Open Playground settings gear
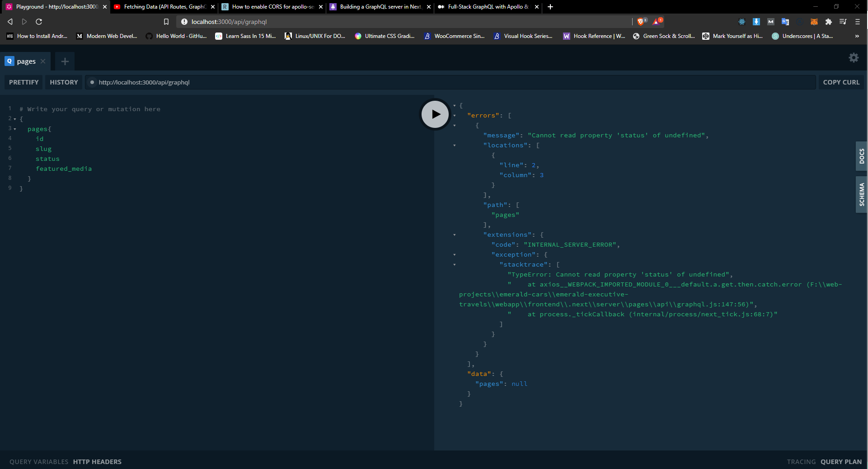The image size is (868, 469). tap(854, 58)
